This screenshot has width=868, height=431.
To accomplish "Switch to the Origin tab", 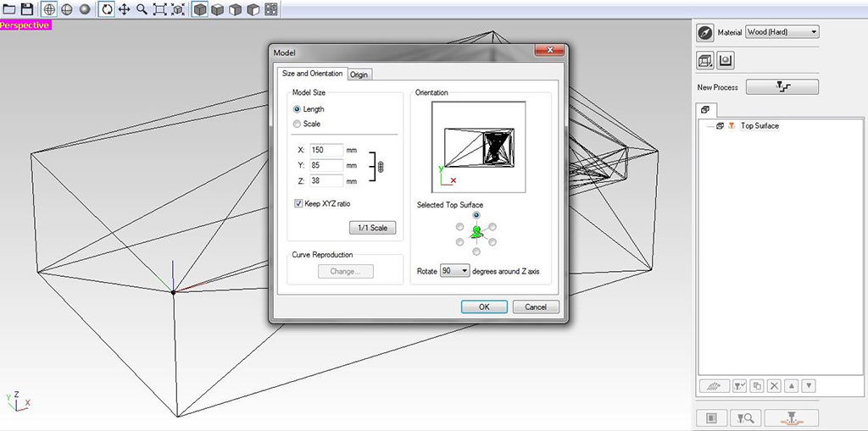I will pos(359,75).
